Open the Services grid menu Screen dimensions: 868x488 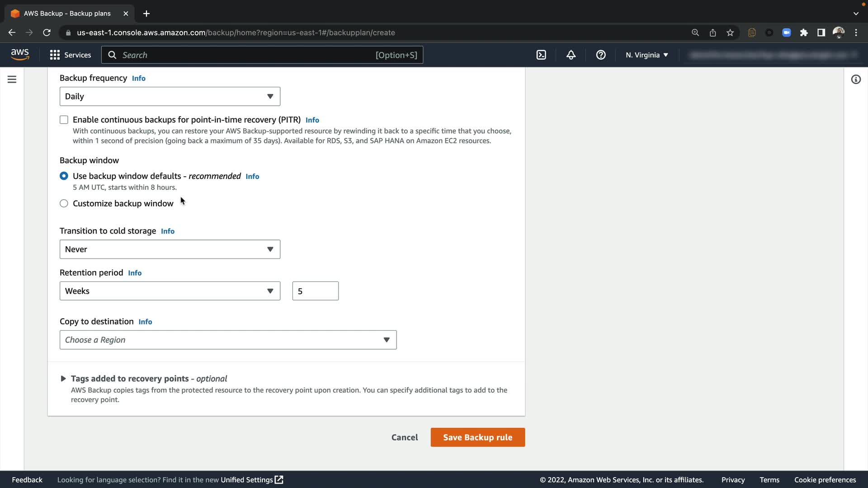point(71,55)
